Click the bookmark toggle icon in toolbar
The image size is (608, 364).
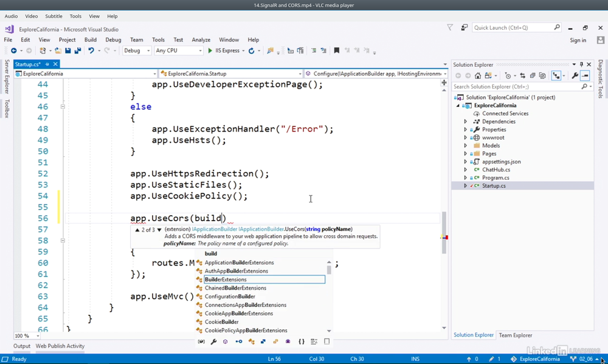tap(337, 51)
